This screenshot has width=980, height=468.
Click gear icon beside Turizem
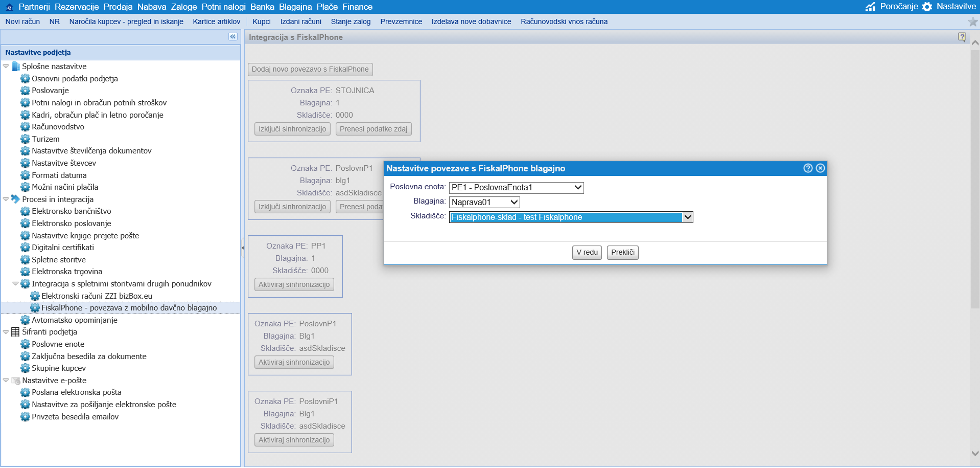coord(25,139)
